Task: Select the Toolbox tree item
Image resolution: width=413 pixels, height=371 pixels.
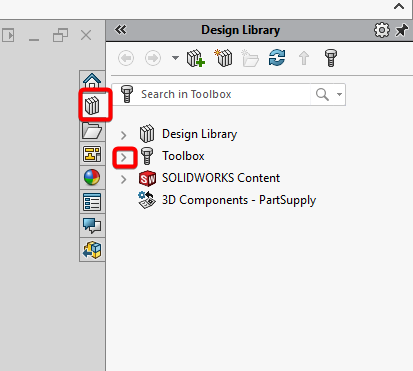Action: pos(183,156)
